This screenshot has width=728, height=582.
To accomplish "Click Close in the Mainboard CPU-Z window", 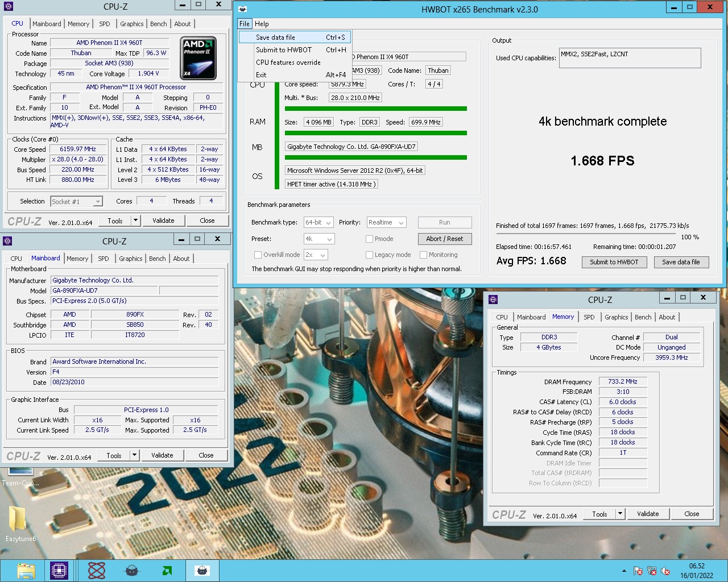I will coord(206,455).
